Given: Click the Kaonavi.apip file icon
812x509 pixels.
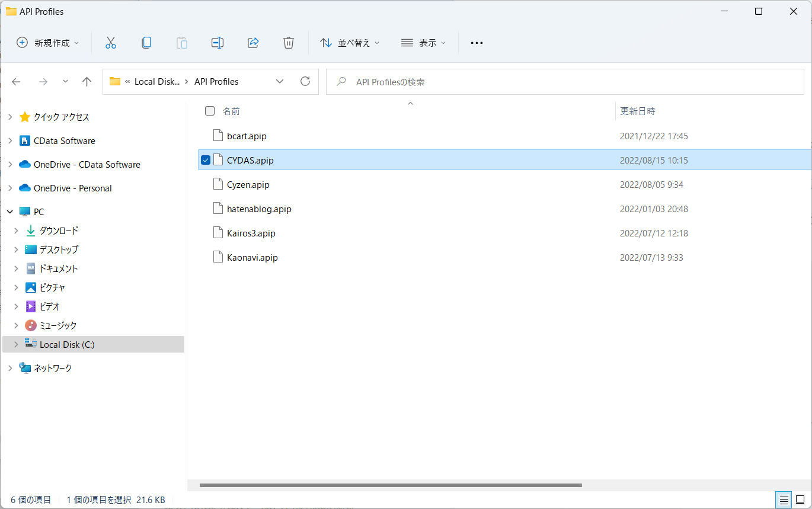Looking at the screenshot, I should point(218,257).
